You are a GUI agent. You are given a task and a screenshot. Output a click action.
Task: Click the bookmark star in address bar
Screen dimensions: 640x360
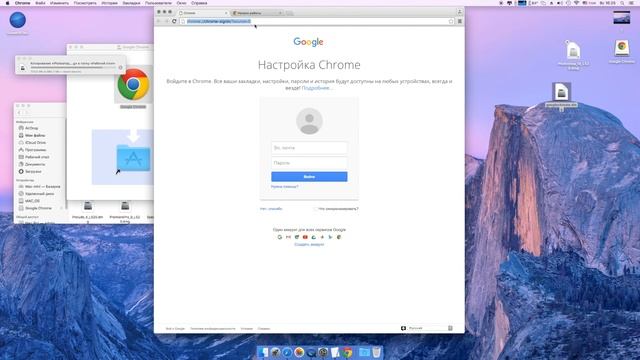451,21
